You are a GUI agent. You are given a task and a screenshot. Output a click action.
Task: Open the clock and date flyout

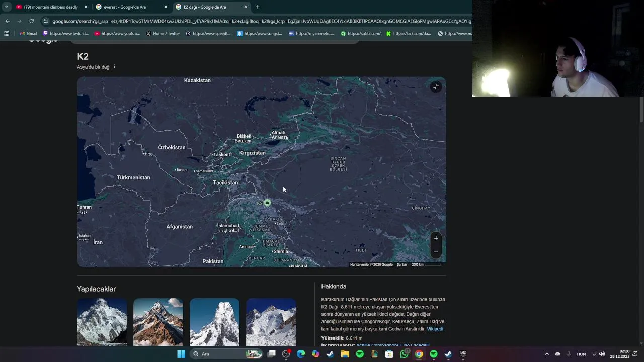620,354
